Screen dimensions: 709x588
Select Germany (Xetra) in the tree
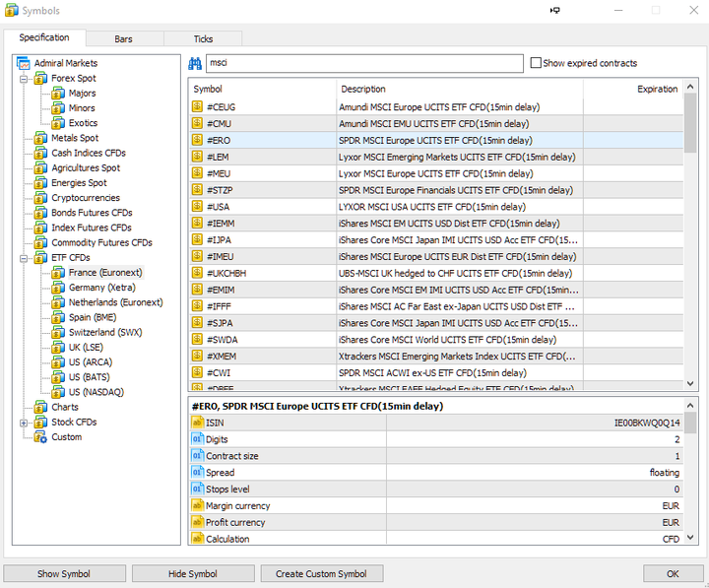click(x=102, y=288)
